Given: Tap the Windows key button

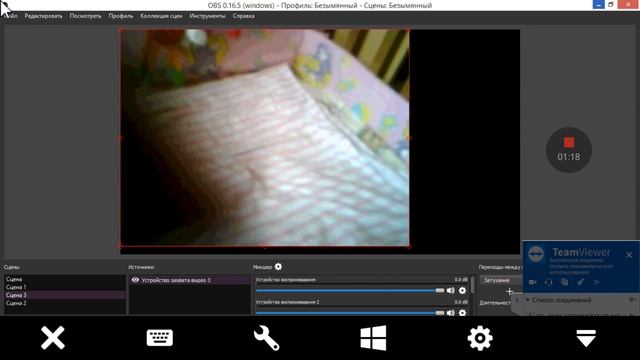Looking at the screenshot, I should click(373, 338).
